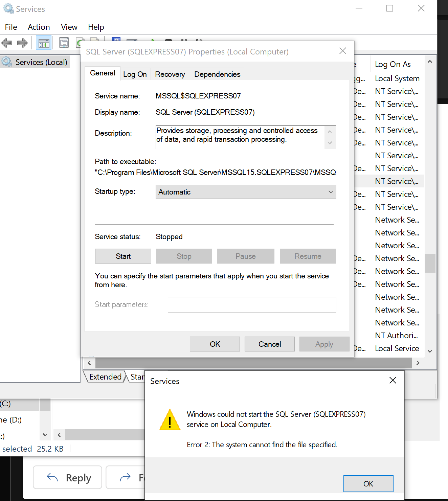
Task: Click the Local System cell
Action: point(397,78)
